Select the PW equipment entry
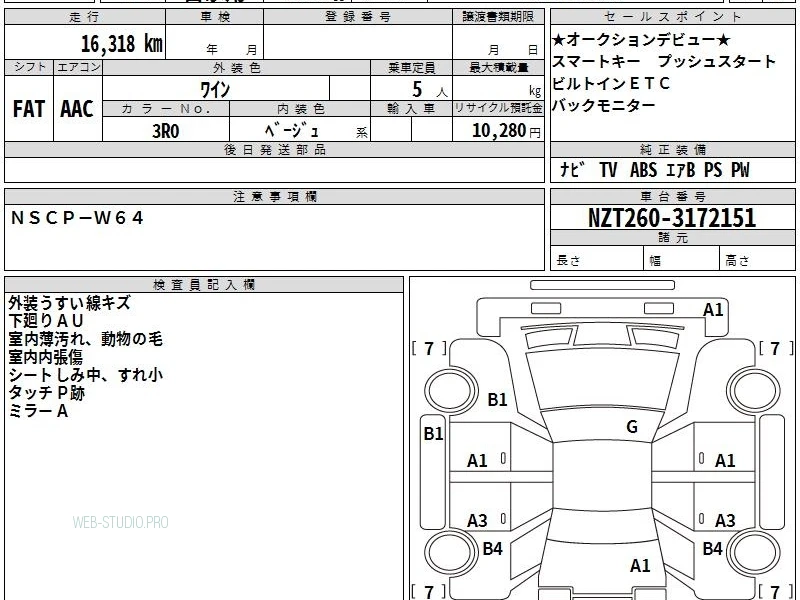Screen dimensions: 800x600 click(740, 169)
